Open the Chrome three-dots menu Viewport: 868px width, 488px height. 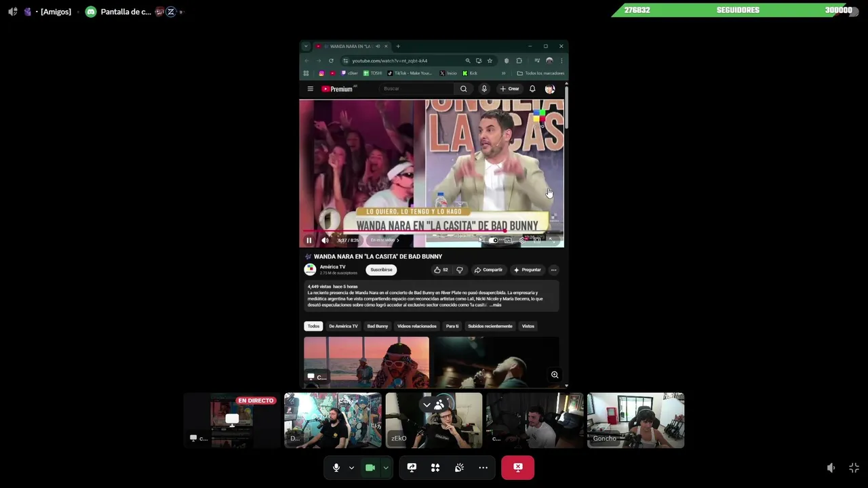(561, 61)
